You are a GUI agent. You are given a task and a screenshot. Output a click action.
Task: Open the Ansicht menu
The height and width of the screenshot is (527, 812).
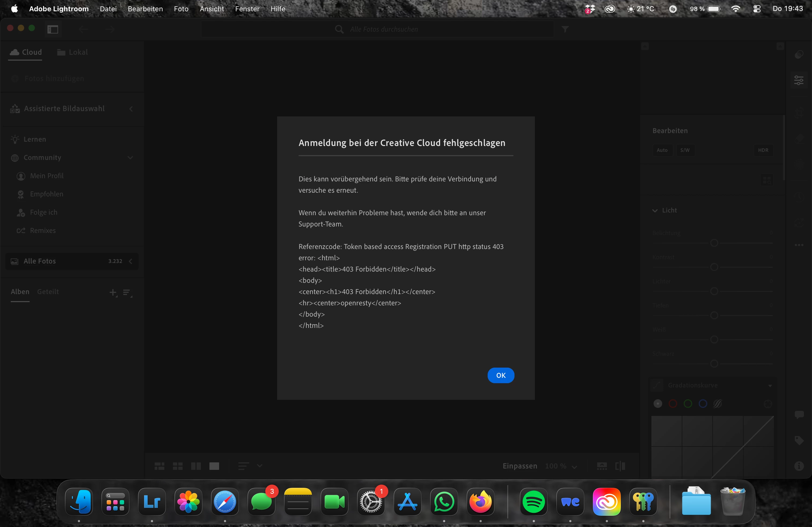[x=212, y=9]
